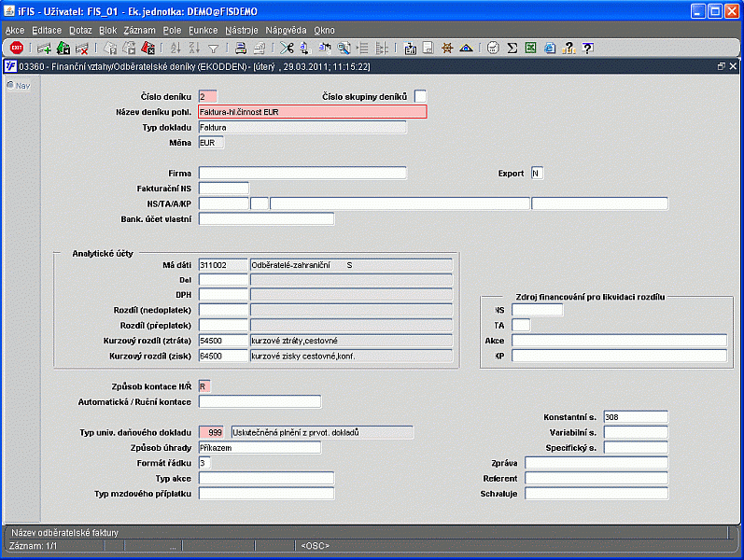The image size is (744, 560).
Task: Click the Způsob úhrady field Příkazem
Action: pos(260,447)
